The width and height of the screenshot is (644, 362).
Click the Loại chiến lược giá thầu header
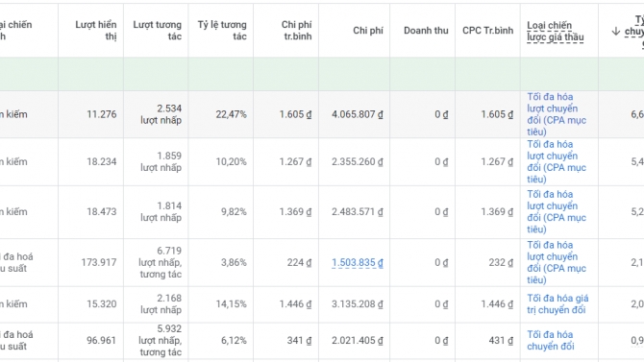(x=556, y=31)
